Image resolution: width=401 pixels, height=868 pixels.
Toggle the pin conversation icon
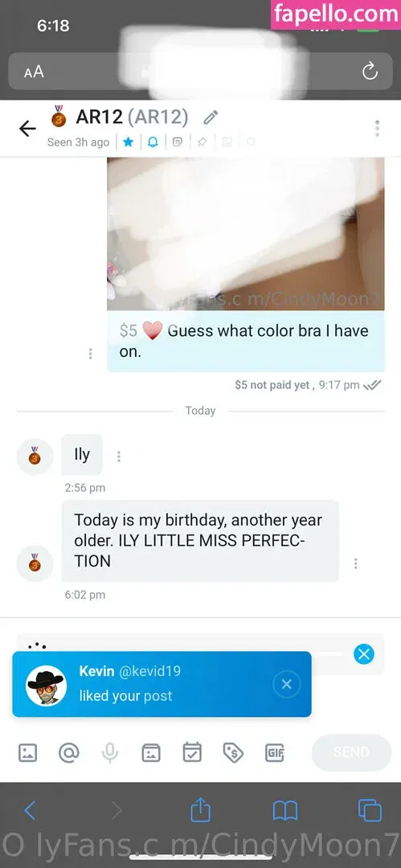tap(202, 142)
